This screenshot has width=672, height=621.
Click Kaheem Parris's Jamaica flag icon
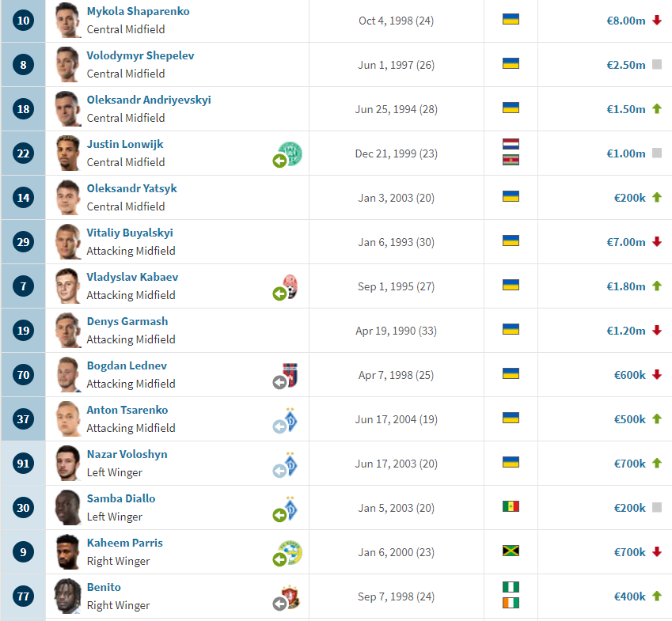click(511, 550)
